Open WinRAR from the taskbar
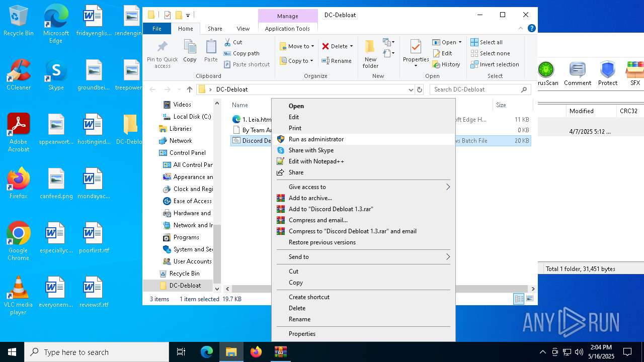The image size is (644, 362). click(x=280, y=352)
